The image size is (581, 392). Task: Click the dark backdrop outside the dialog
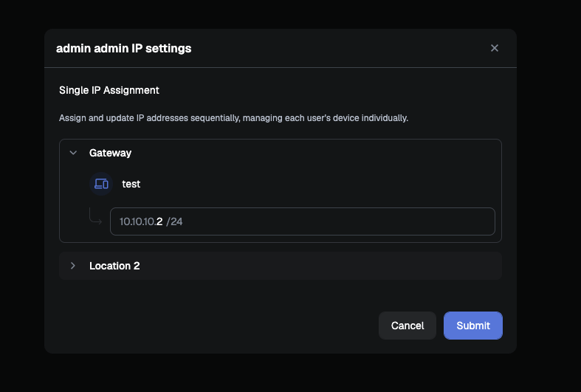click(549, 185)
